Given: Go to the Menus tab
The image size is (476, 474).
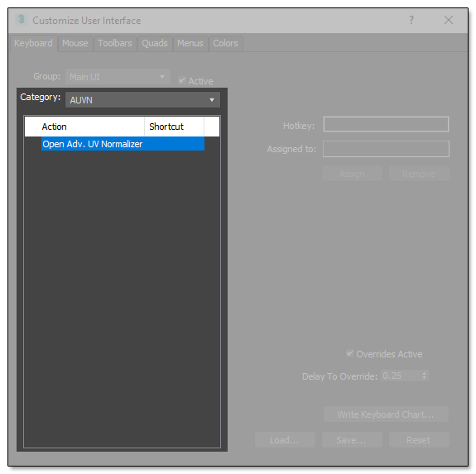Looking at the screenshot, I should [x=190, y=43].
